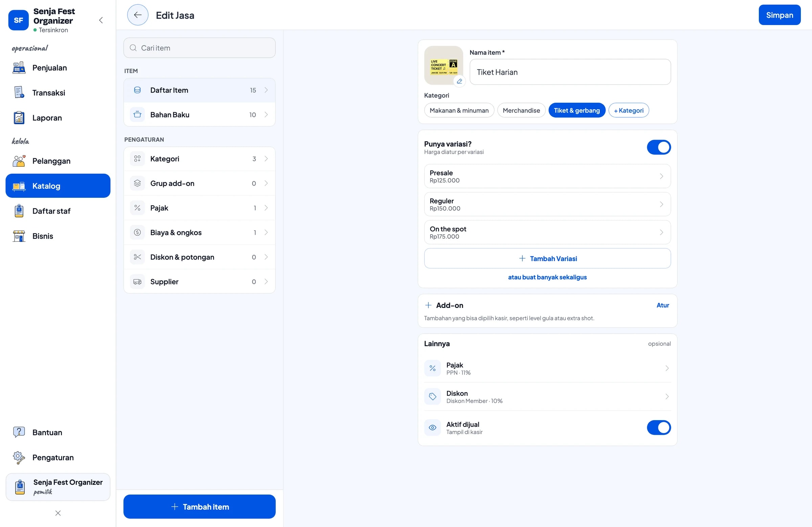Open Laporan report icon in sidebar
Viewport: 812px width, 527px height.
(x=19, y=118)
